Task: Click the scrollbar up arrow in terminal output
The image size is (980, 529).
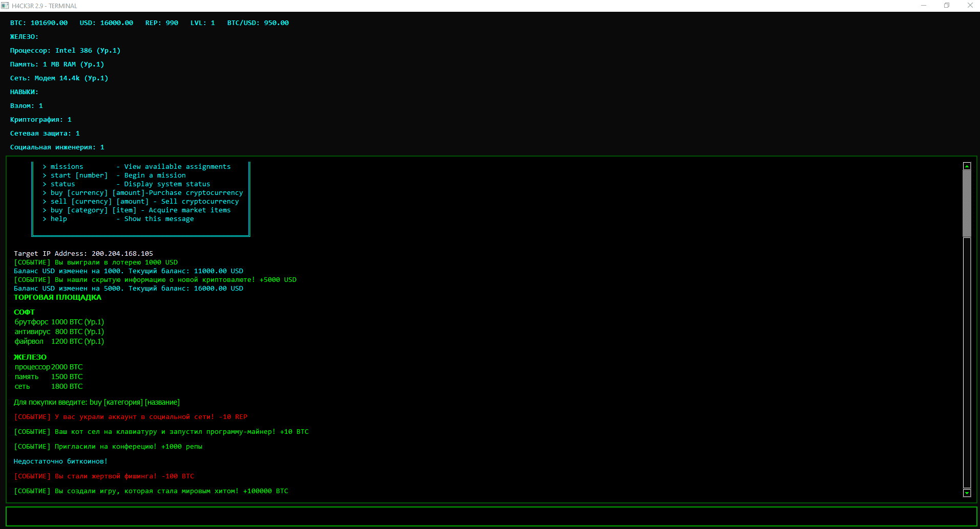Action: 967,166
